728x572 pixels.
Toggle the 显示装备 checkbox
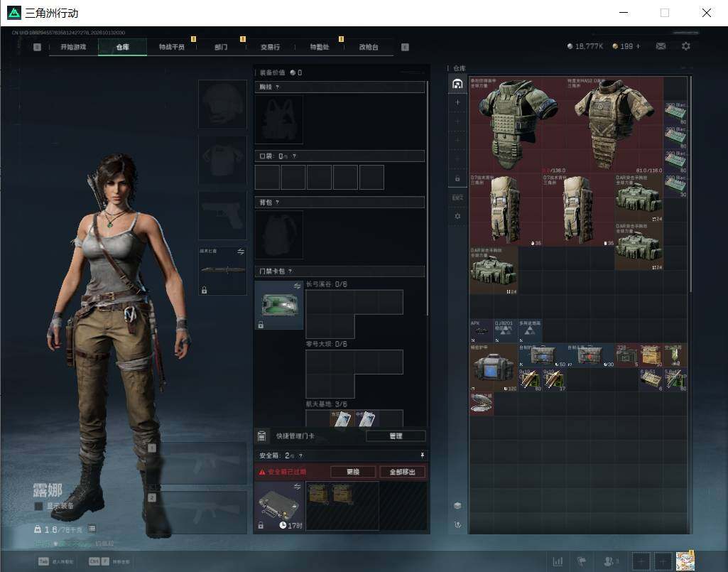click(x=38, y=506)
